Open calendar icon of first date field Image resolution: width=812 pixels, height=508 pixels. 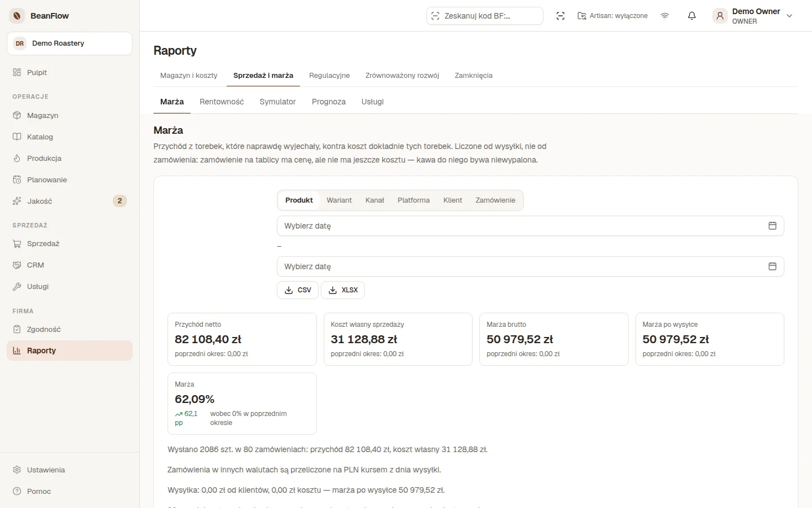[x=773, y=226]
